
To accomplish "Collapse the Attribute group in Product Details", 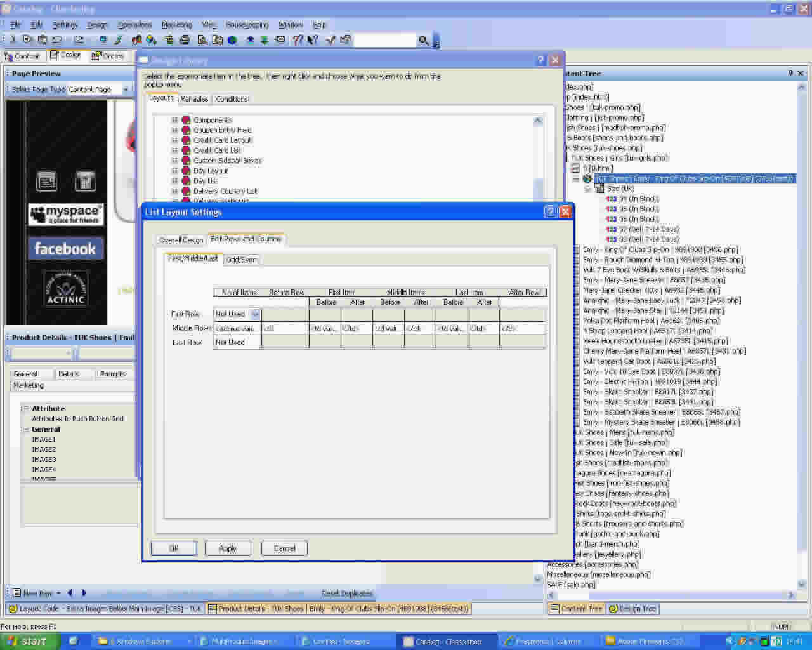I will point(25,409).
